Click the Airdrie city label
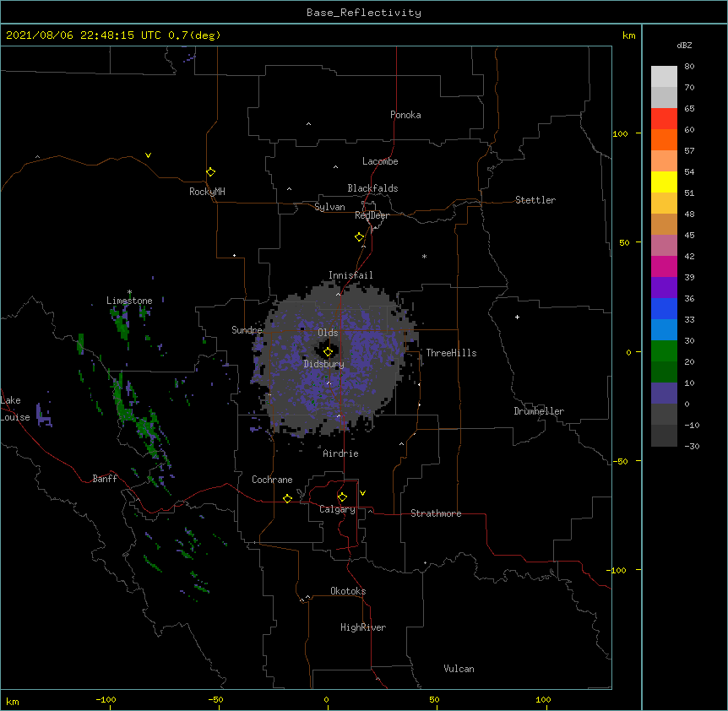The image size is (728, 711). [341, 453]
